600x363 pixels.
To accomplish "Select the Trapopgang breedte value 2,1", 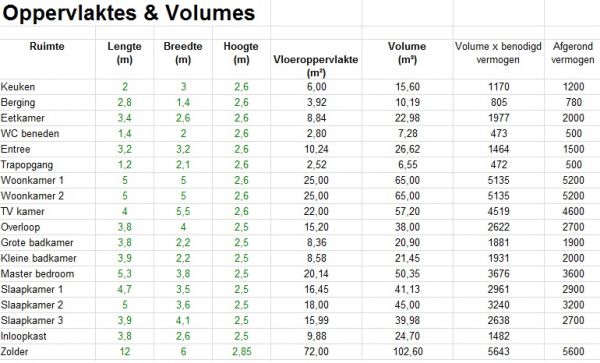I will click(183, 165).
